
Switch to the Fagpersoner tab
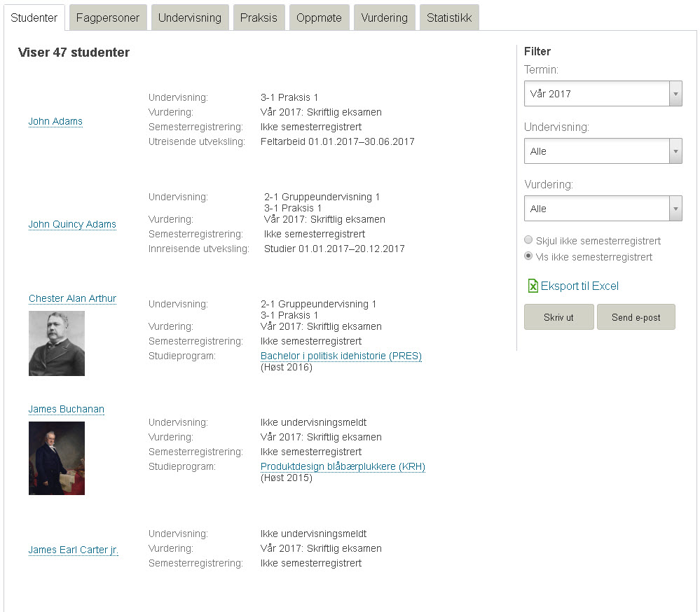(108, 18)
